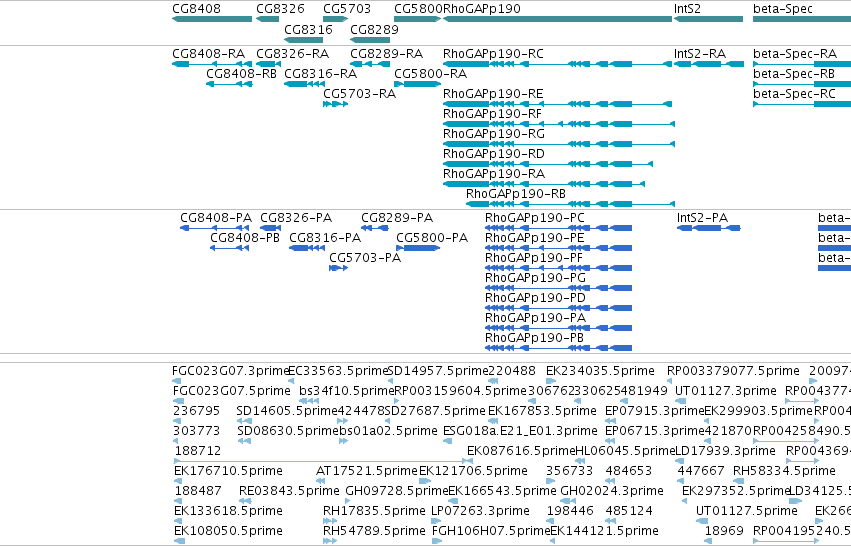Click protein RhoGAPp190-PA
This screenshot has height=546, width=851.
point(558,329)
